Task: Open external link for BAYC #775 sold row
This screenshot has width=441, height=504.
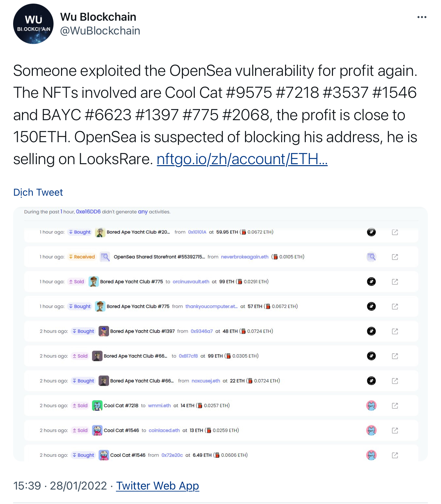Action: tap(395, 282)
